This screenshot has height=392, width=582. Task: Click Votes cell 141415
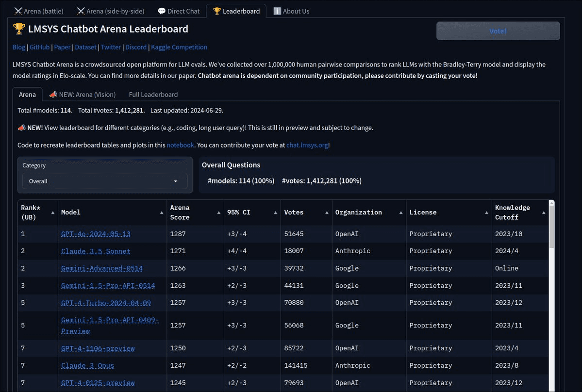point(306,365)
